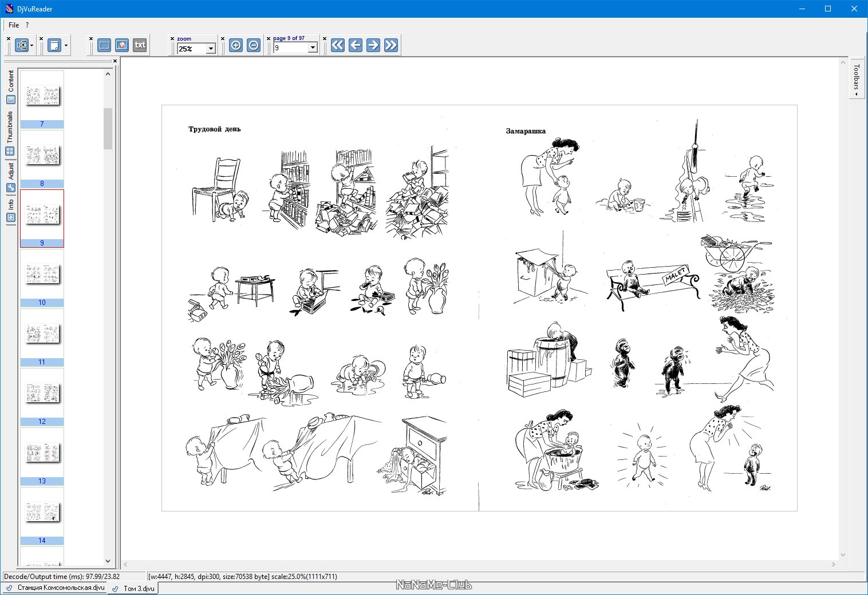Open the page number dropdown
The width and height of the screenshot is (868, 595).
coord(313,48)
